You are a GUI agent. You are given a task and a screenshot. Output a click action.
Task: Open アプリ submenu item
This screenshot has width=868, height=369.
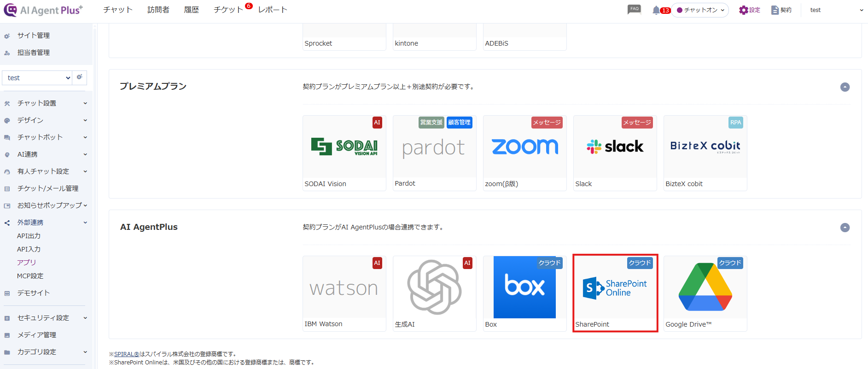26,263
